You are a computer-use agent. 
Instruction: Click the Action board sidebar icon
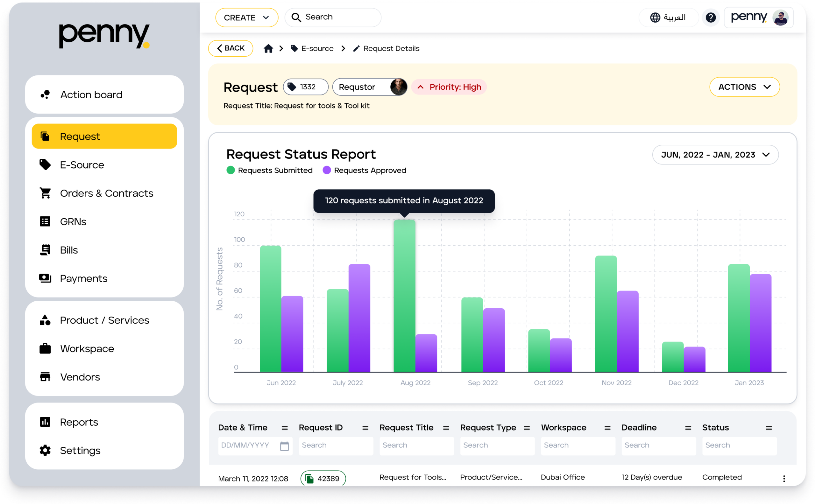[46, 94]
